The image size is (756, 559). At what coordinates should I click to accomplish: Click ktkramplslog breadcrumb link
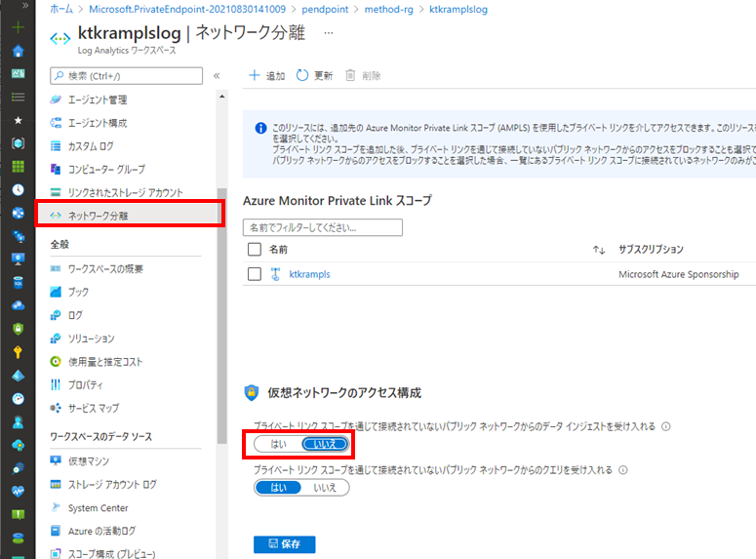[x=458, y=9]
